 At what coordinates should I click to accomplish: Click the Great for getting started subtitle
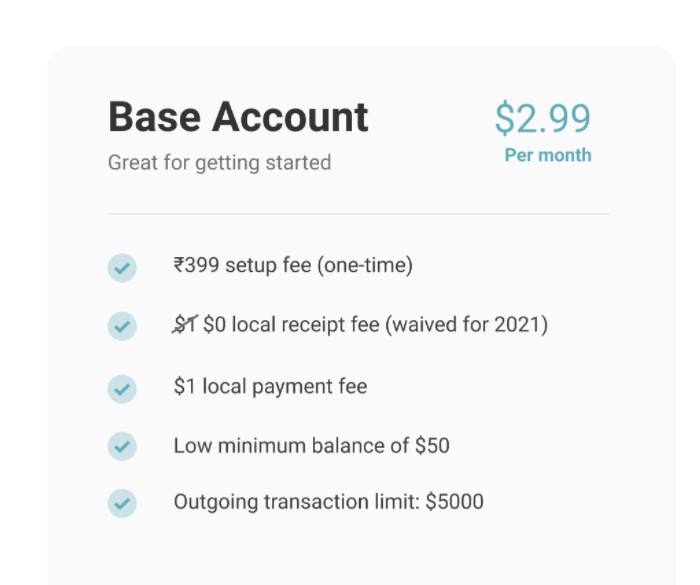tap(219, 163)
